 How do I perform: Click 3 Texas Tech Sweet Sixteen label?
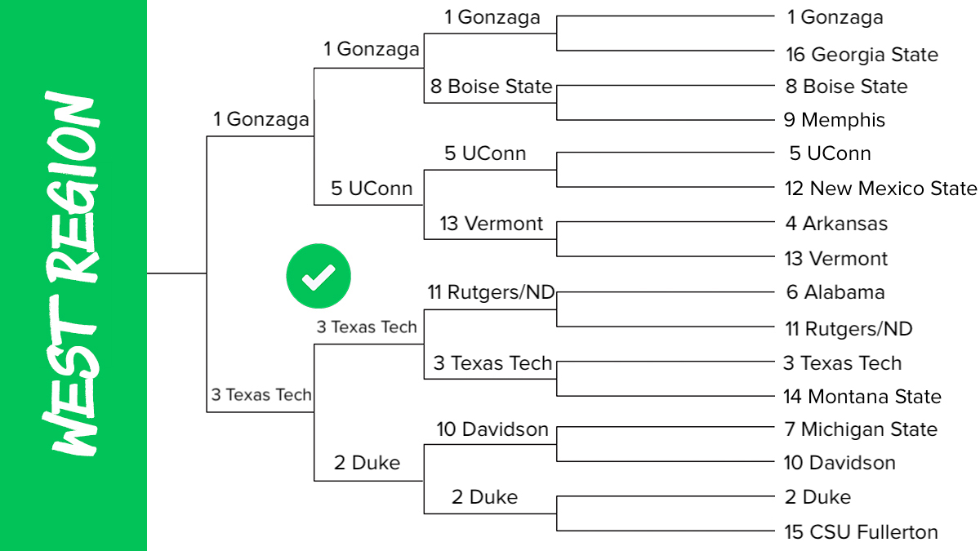click(x=367, y=327)
